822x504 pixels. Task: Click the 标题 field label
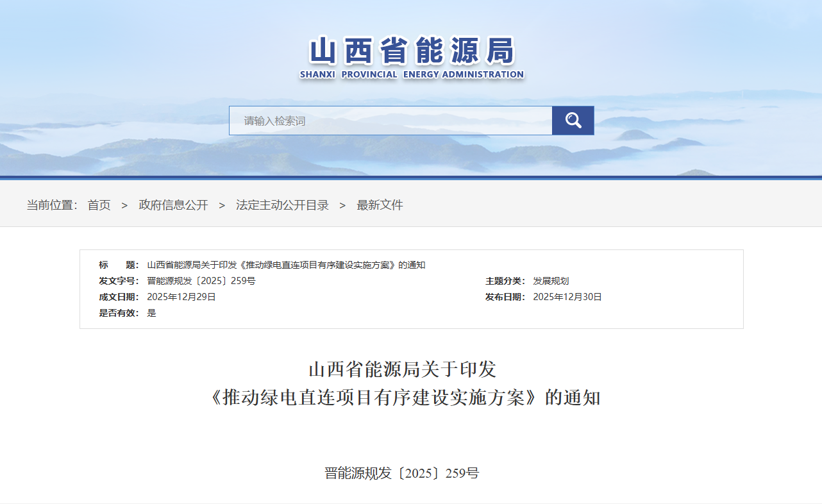[118, 265]
